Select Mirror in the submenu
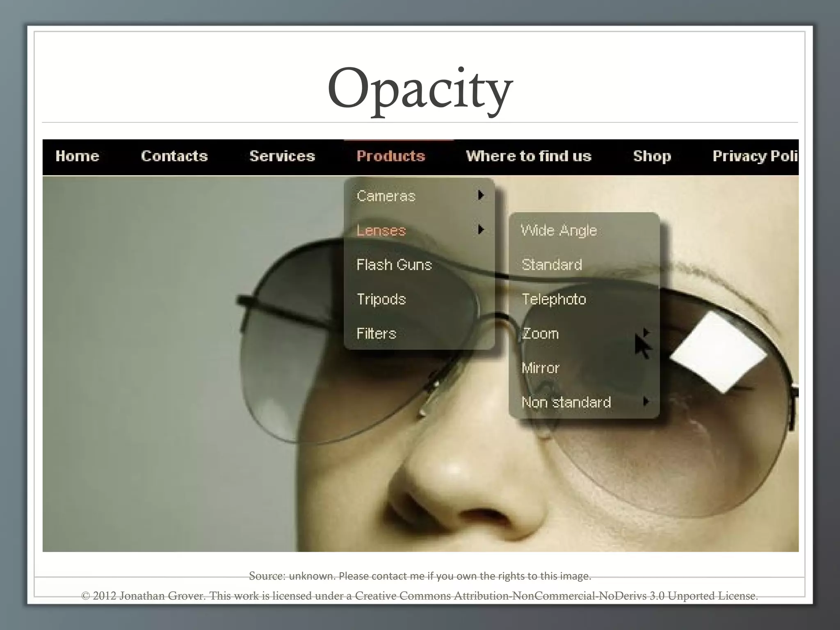840x630 pixels. coord(540,368)
